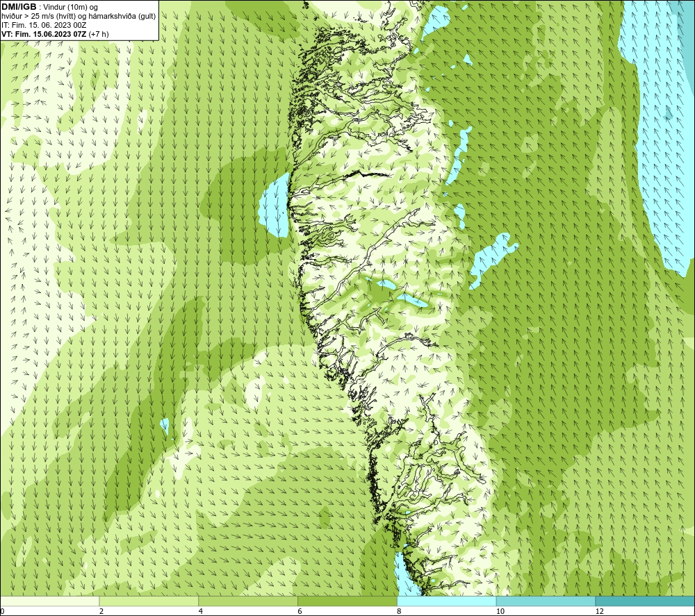Click the 6–8 m/s dark green legend swatch
695x616 pixels.
[347, 601]
